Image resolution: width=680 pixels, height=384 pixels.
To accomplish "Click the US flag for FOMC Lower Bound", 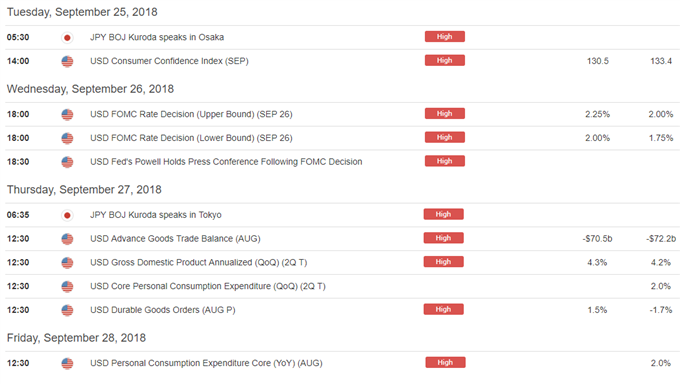I will pos(67,138).
